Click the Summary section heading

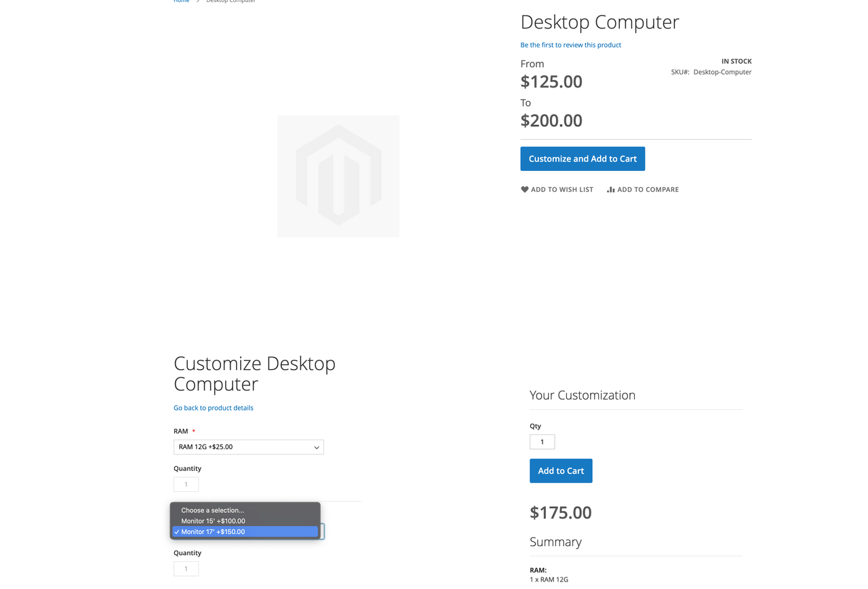click(555, 542)
